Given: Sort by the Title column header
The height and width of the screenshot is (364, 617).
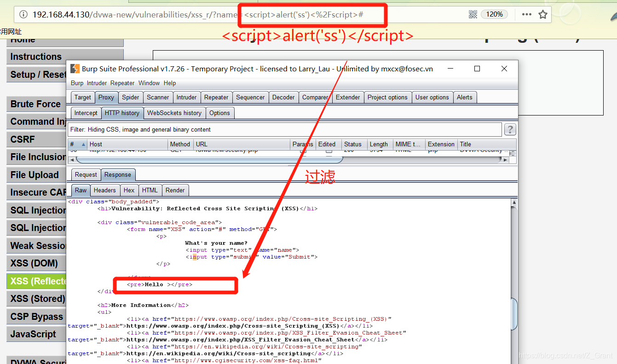Looking at the screenshot, I should click(x=487, y=144).
